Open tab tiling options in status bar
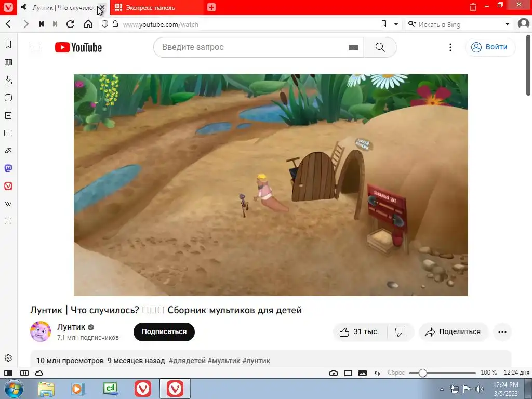 24,373
